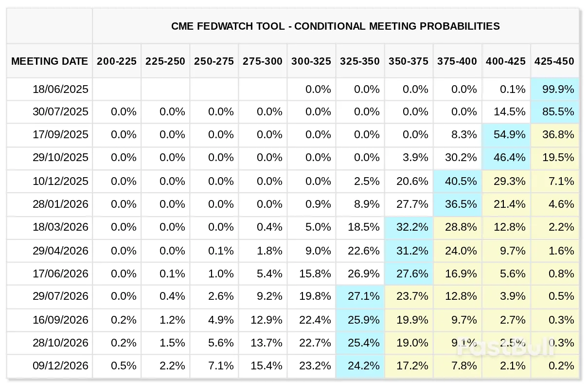Select the 200-225 column header
Viewport: 588px width, 384px height.
(117, 61)
